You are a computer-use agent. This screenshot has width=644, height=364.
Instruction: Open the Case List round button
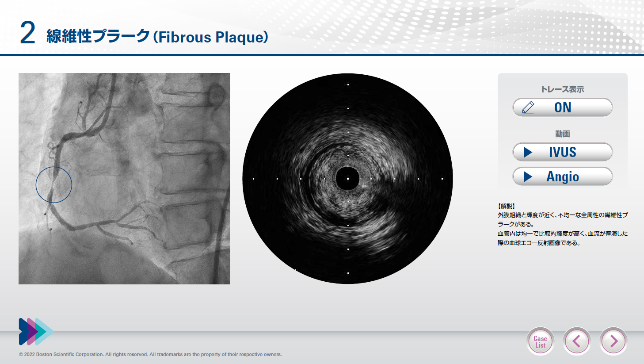click(x=540, y=341)
